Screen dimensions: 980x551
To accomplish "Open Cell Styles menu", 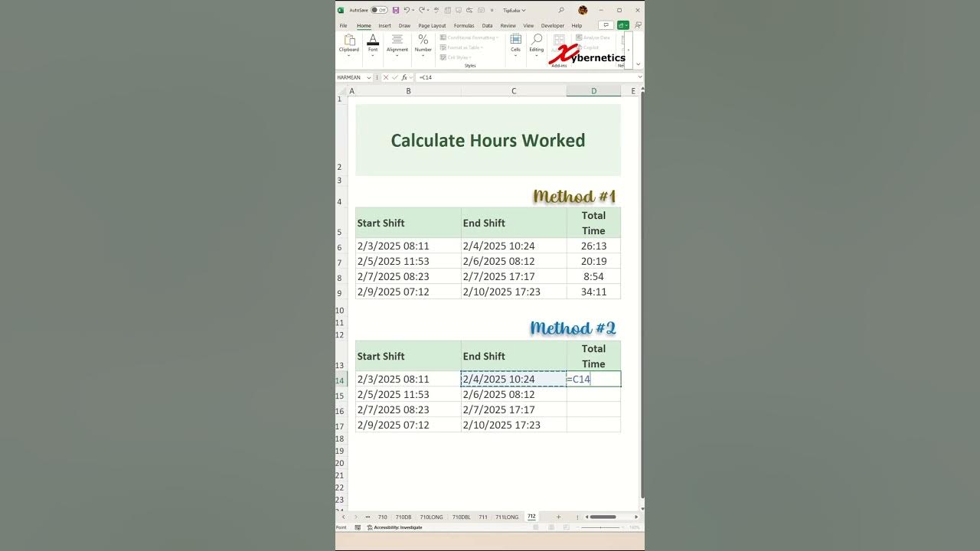I will [x=455, y=57].
